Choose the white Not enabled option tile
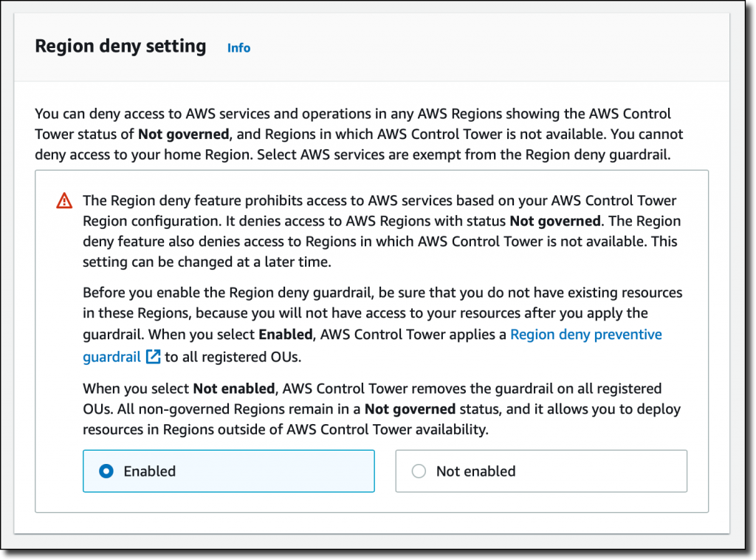The image size is (756, 560). (541, 471)
